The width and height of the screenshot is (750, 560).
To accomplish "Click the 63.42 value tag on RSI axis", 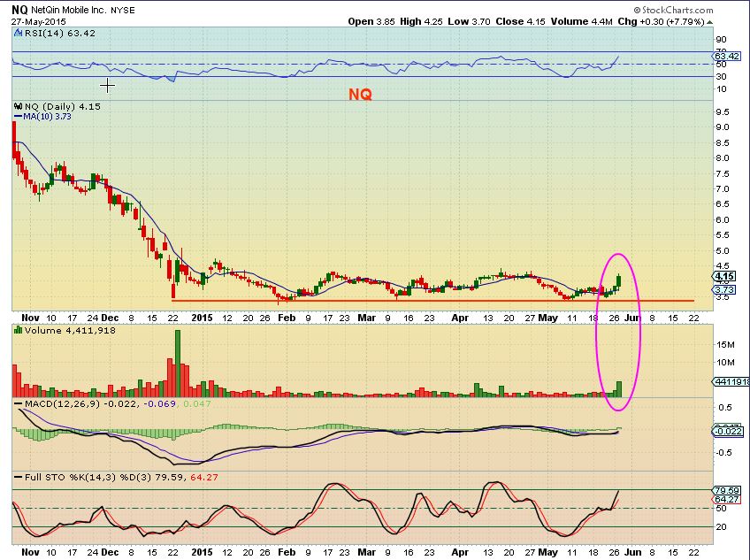I will 727,56.
